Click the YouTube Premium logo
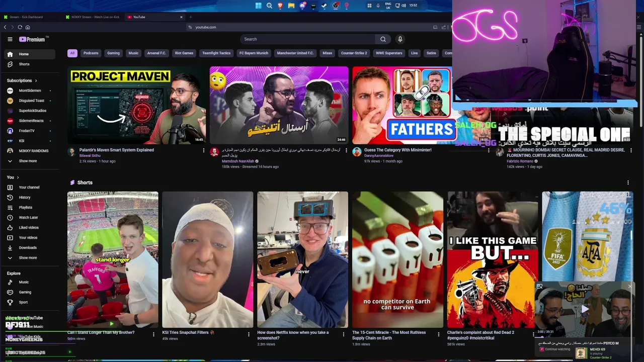This screenshot has height=362, width=644. click(x=33, y=39)
